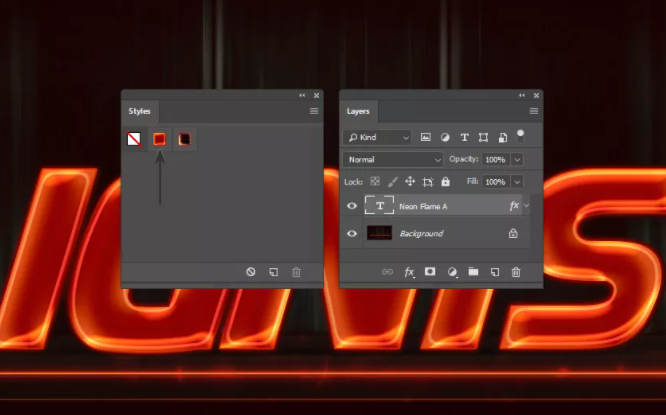The height and width of the screenshot is (415, 666).
Task: Select the Neon Flame A layer name
Action: click(423, 206)
